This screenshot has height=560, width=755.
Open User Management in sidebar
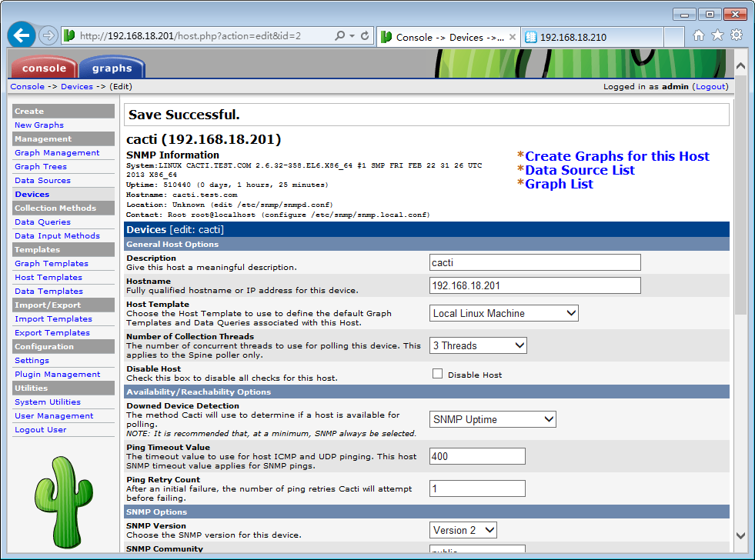[x=54, y=415]
